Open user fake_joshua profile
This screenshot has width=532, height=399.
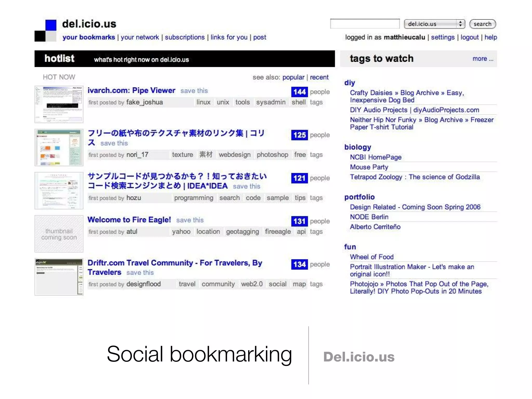(x=144, y=102)
